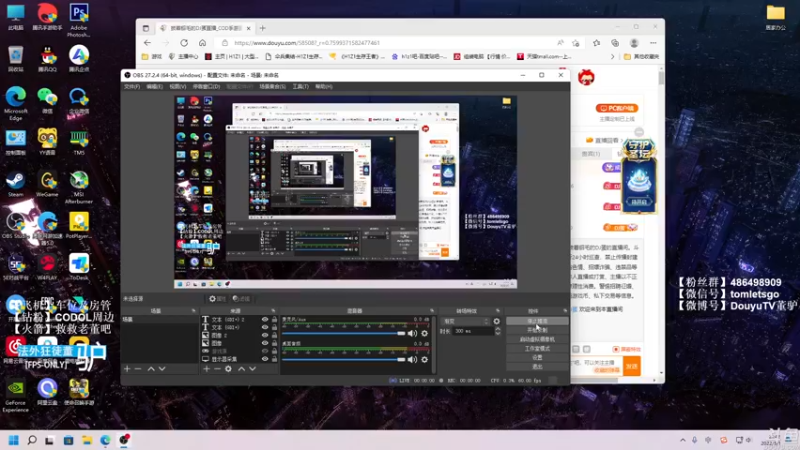Screen dimensions: 800x450
Task: Move selected source up in Sources list
Action: point(241,368)
